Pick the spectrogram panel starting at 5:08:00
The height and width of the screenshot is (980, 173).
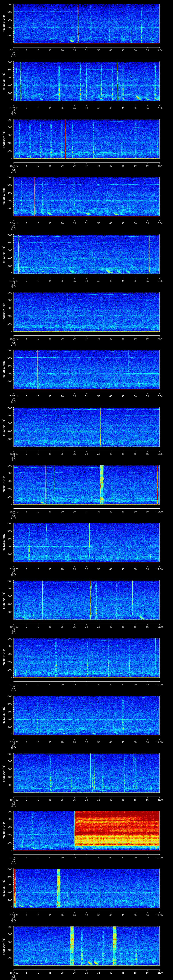pyautogui.click(x=86, y=427)
